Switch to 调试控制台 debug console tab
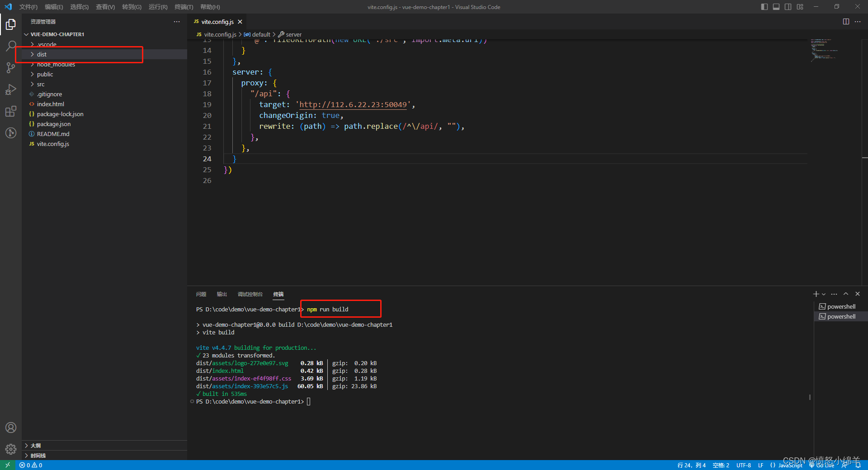Viewport: 868px width, 470px height. click(x=250, y=294)
